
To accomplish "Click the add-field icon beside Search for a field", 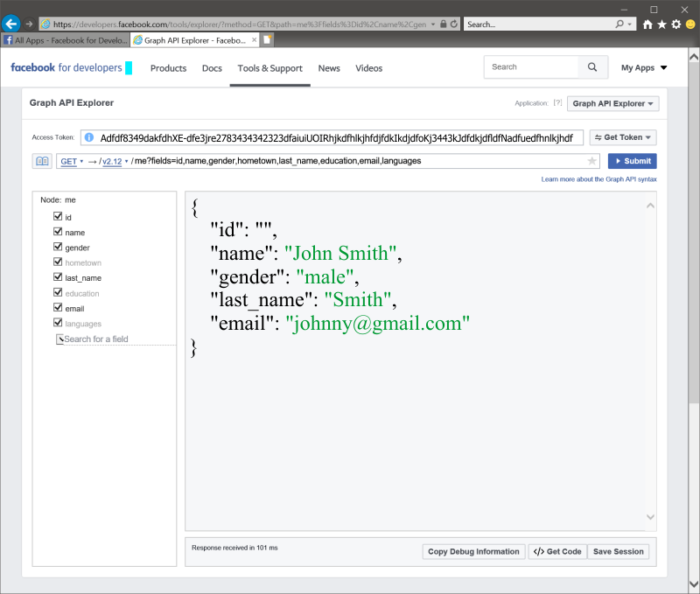I will tap(59, 339).
